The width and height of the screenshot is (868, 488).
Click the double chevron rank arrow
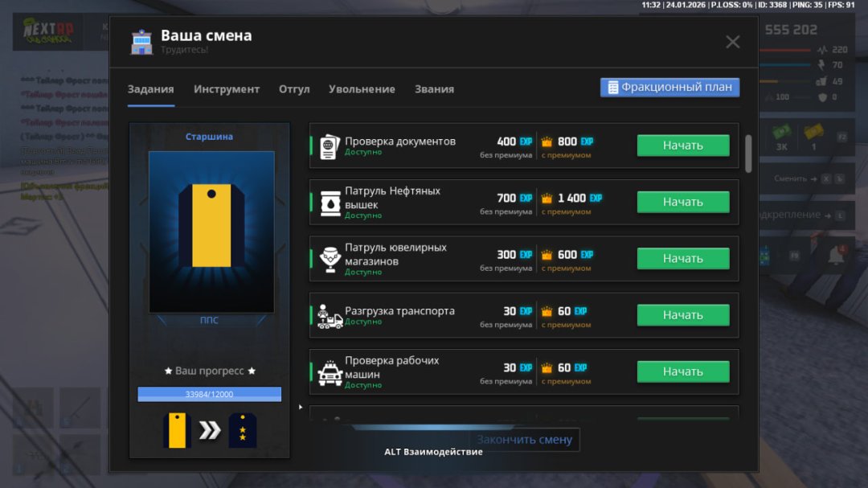pyautogui.click(x=209, y=430)
